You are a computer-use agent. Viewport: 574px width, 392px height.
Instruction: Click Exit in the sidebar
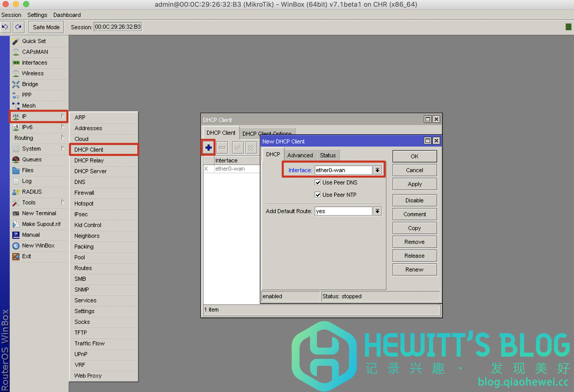(39, 256)
